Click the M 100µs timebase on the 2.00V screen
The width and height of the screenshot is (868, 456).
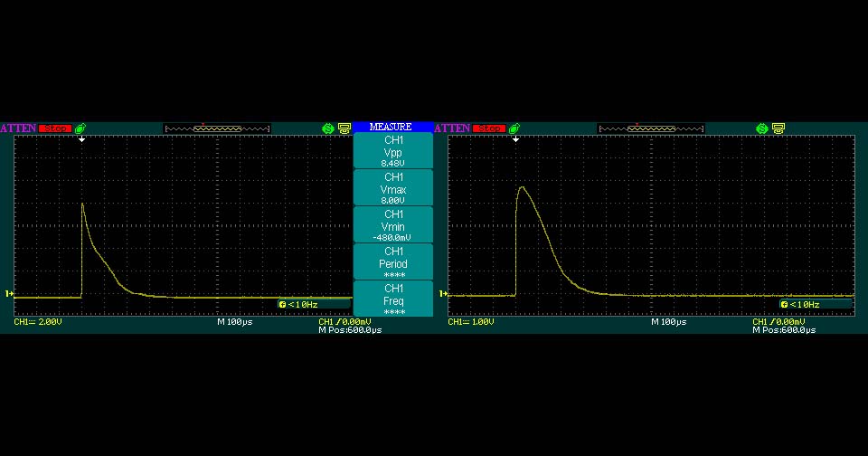tap(235, 322)
